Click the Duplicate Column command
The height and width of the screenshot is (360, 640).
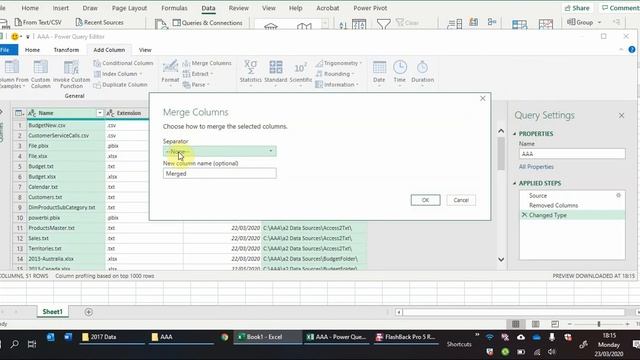[x=120, y=85]
